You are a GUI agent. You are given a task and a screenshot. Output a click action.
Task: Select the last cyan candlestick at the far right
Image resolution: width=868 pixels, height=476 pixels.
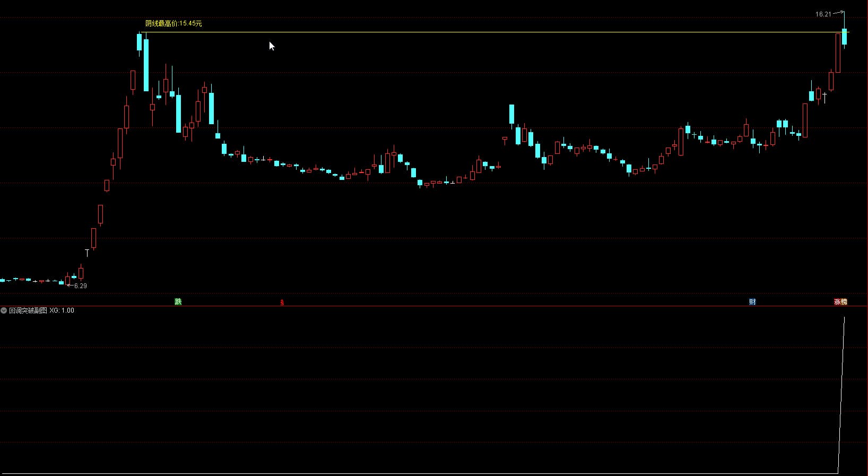coord(844,37)
